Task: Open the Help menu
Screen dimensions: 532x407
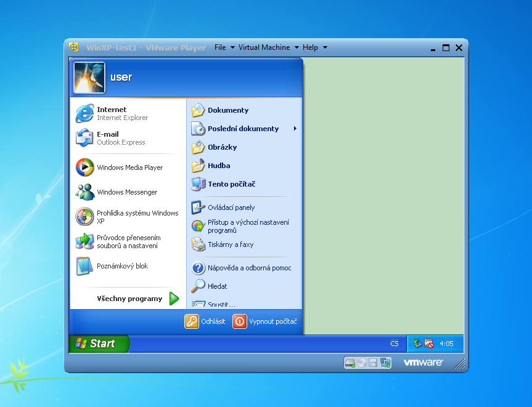Action: (310, 47)
